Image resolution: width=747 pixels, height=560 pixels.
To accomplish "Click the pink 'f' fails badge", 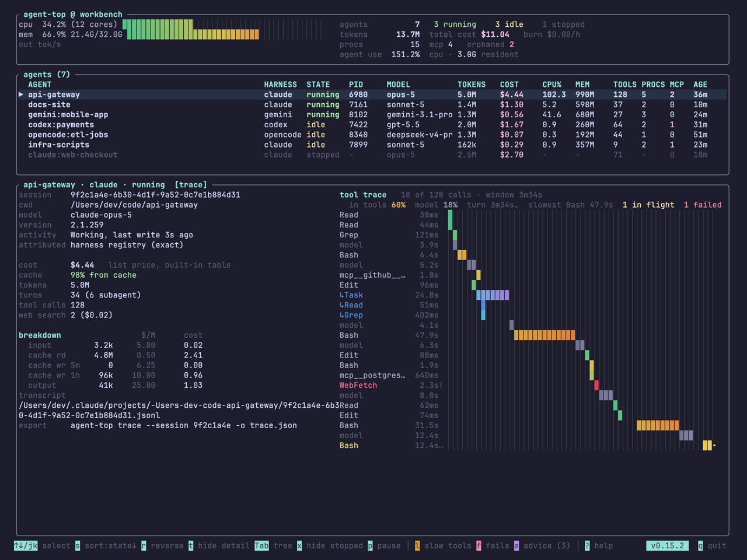I will coord(479,546).
